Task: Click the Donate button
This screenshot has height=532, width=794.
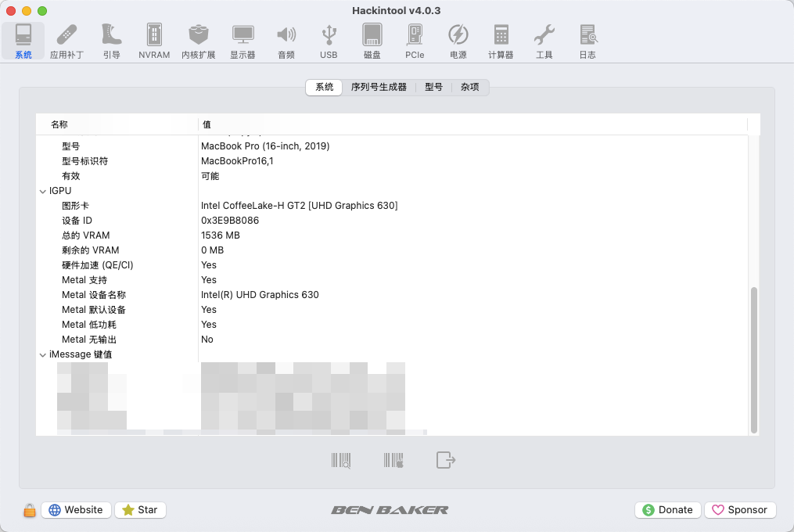Action: (667, 510)
